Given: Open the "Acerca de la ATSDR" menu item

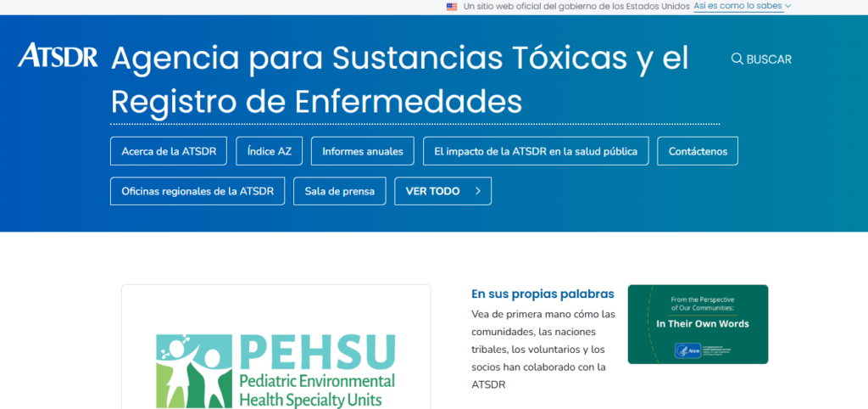Looking at the screenshot, I should pos(169,151).
